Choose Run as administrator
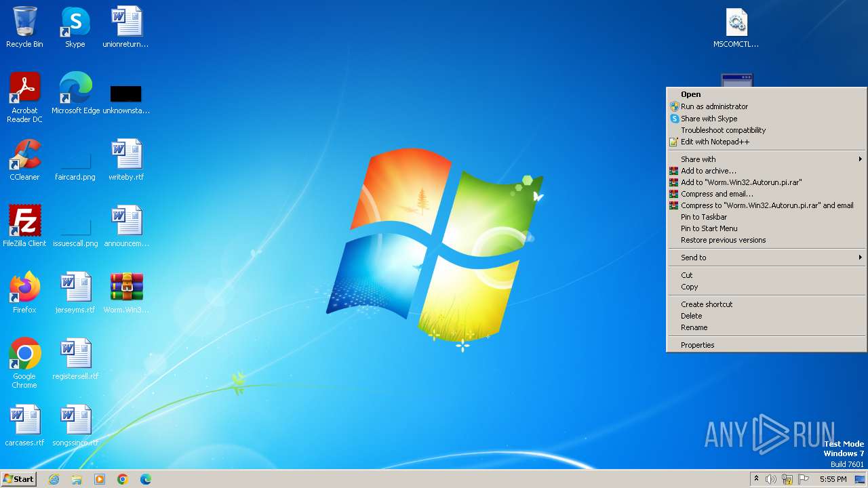 click(x=766, y=106)
